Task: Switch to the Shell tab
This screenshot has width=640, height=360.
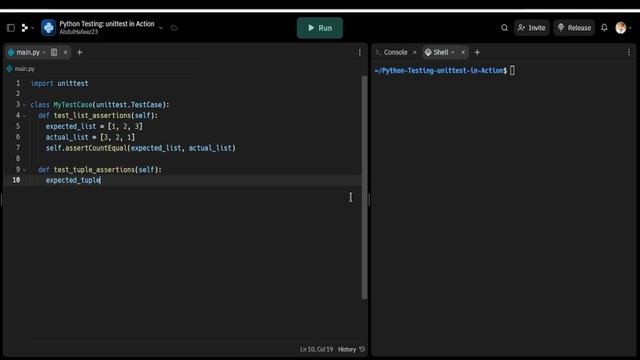Action: [x=440, y=52]
